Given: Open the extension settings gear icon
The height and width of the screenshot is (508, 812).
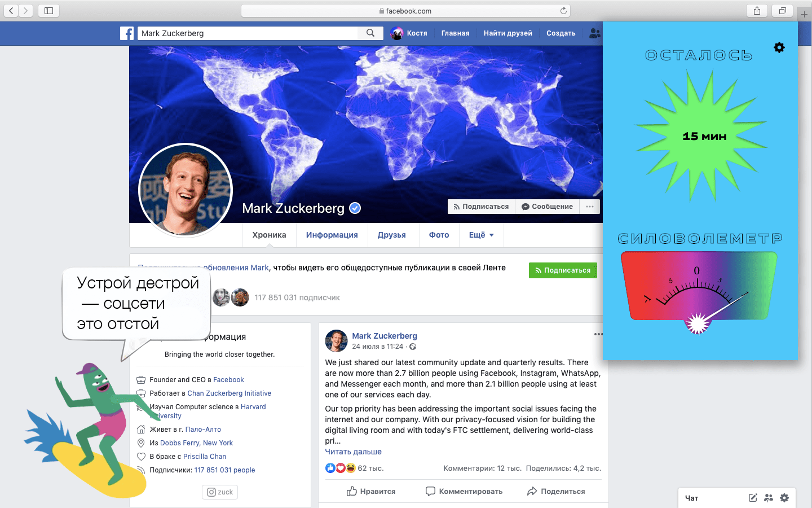Looking at the screenshot, I should [779, 47].
